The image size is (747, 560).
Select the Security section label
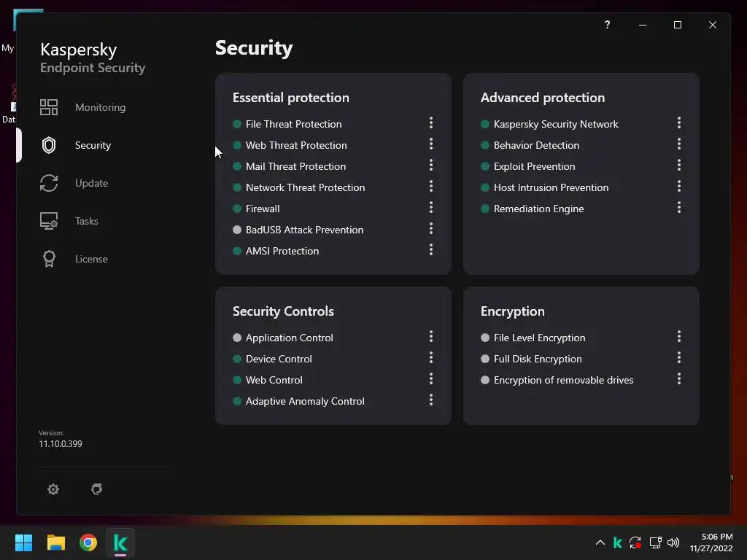pyautogui.click(x=93, y=145)
